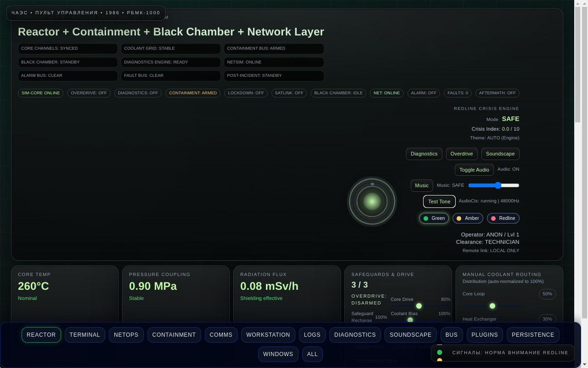588x368 pixels.
Task: Play the Test Tone
Action: pos(439,201)
